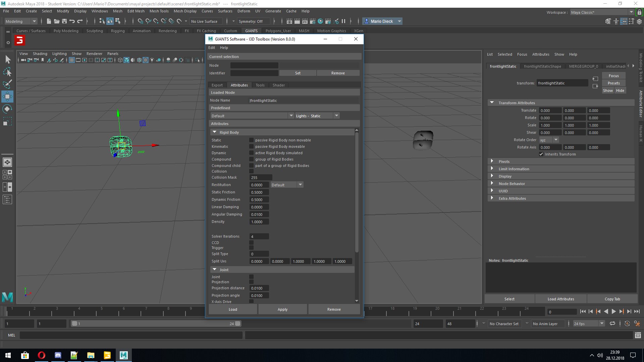Tick the Static rigid body checkbox

(251, 140)
